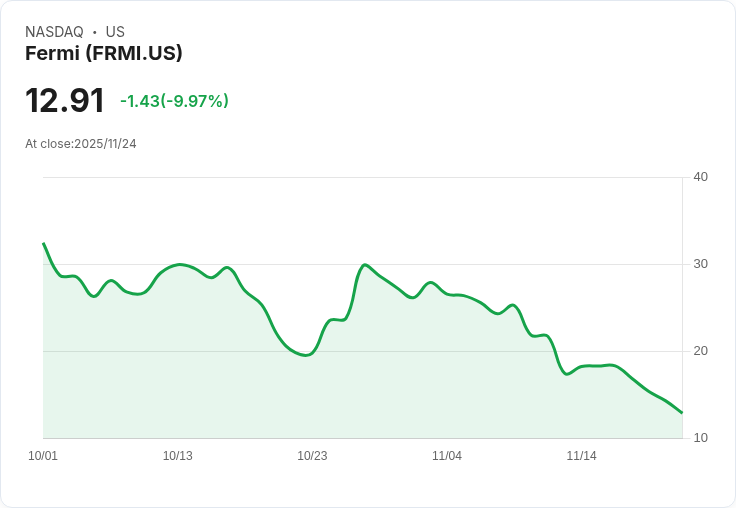The image size is (736, 508).
Task: Click the 40 price axis label
Action: click(701, 177)
